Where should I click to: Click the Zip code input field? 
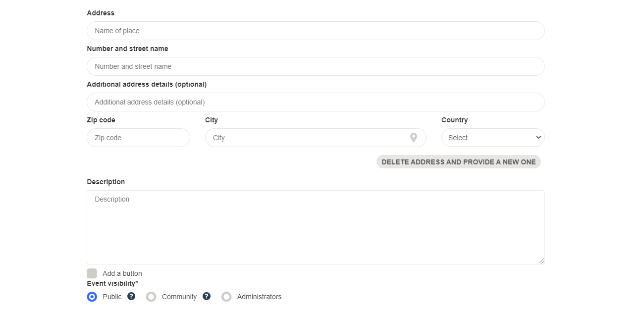pyautogui.click(x=138, y=137)
